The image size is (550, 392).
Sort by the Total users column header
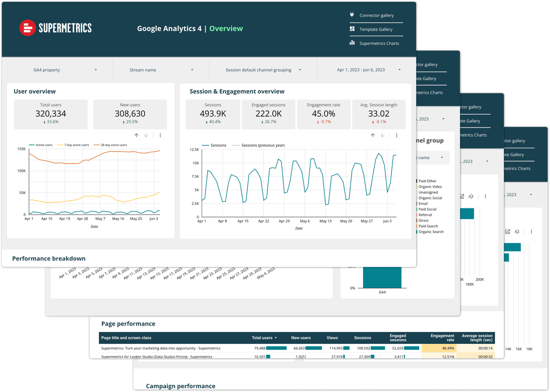click(x=264, y=338)
